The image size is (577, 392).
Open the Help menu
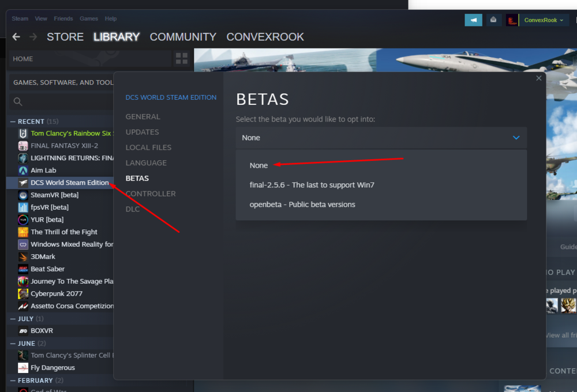pos(110,18)
